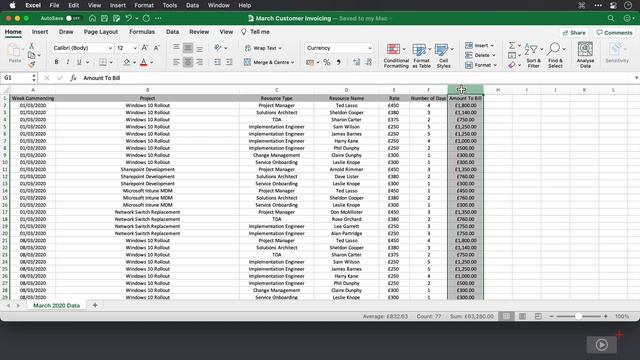640x360 pixels.
Task: Open the Insert ribbon tab
Action: (x=40, y=32)
